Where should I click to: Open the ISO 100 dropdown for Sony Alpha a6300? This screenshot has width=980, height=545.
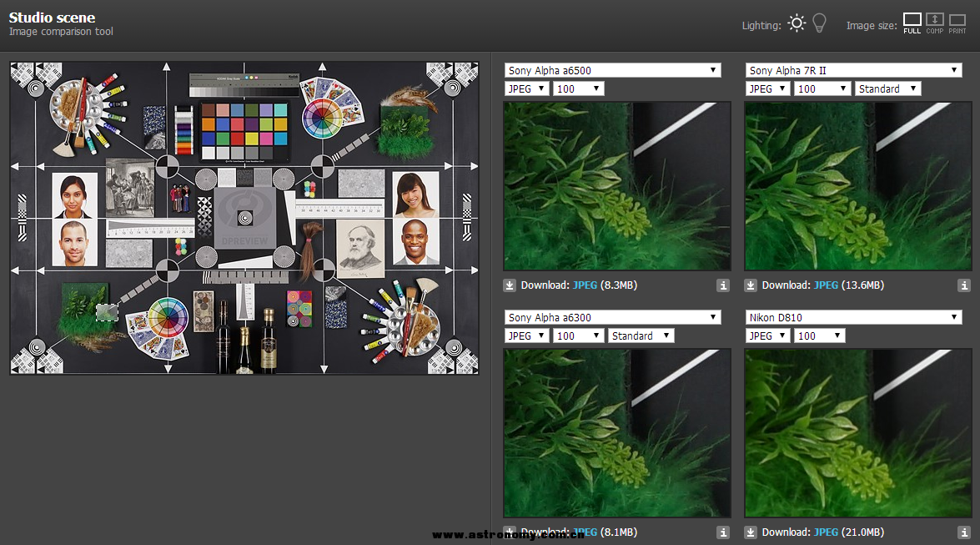(x=579, y=336)
